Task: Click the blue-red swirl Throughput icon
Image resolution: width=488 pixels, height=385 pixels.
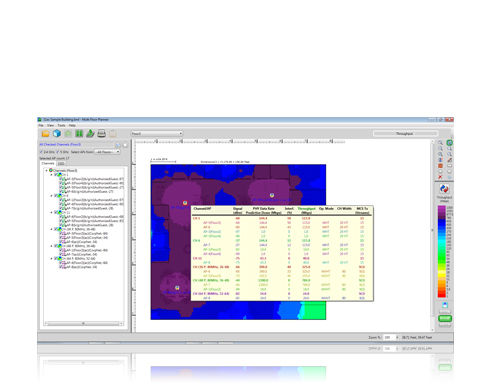Action: (444, 189)
